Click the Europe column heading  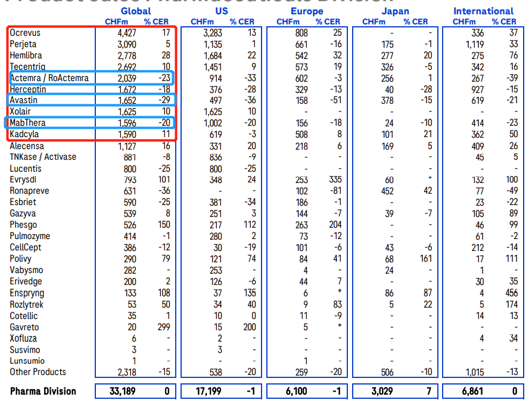click(x=307, y=11)
